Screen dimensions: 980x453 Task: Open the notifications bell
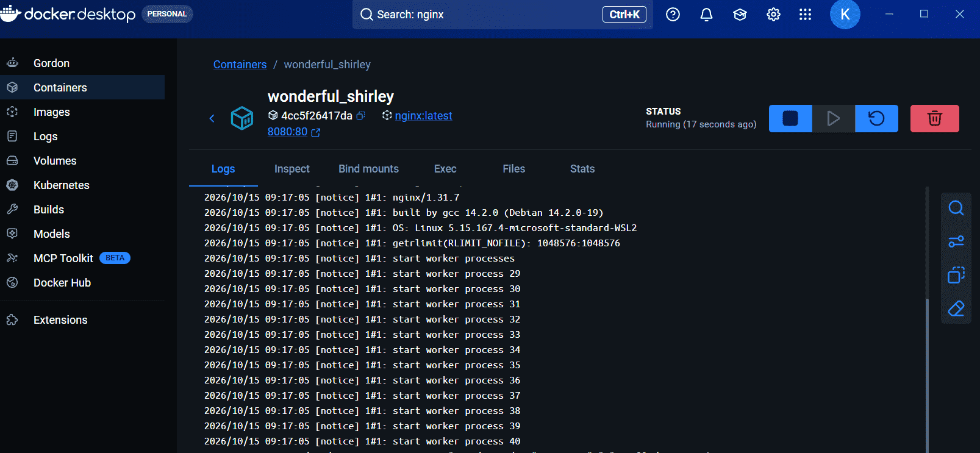(706, 15)
